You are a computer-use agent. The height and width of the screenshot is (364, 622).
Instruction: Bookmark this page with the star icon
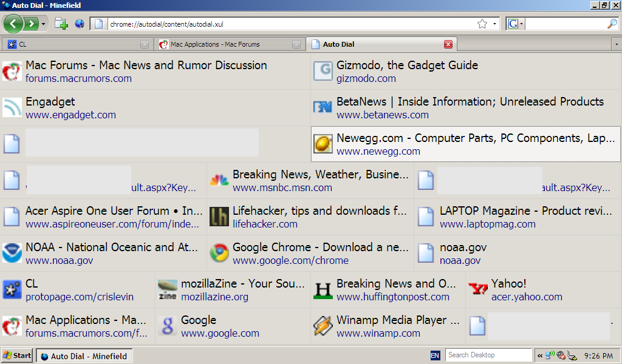point(482,24)
